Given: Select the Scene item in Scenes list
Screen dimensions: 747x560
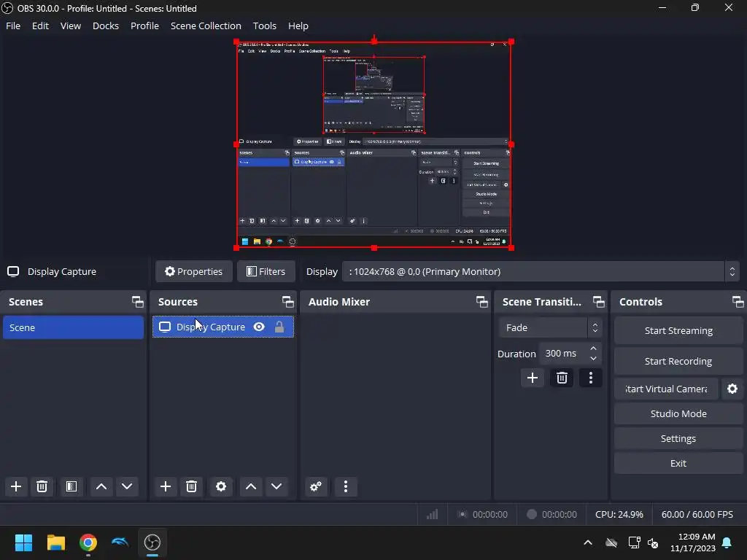Looking at the screenshot, I should pos(74,327).
